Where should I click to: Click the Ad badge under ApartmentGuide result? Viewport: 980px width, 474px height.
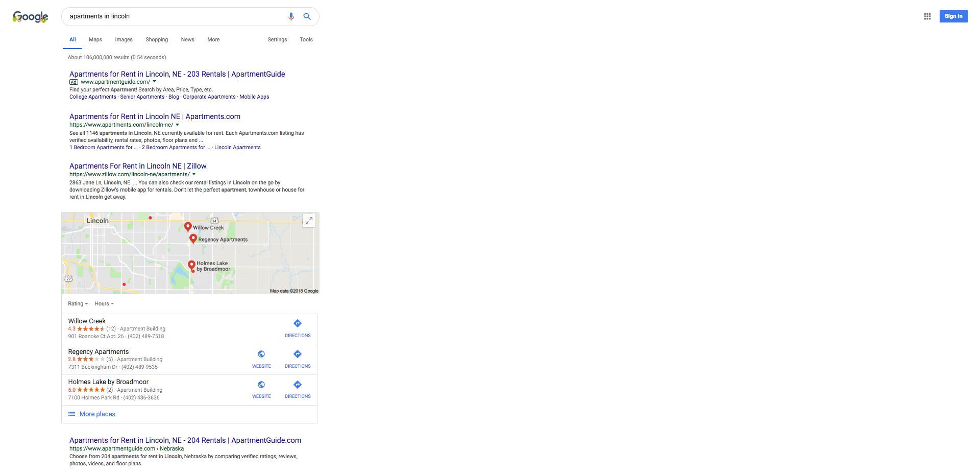click(x=73, y=82)
